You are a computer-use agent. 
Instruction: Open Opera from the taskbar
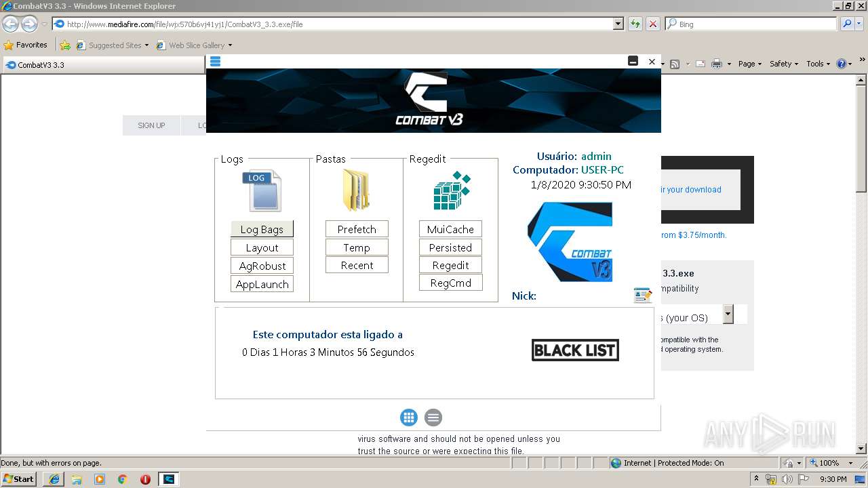coord(145,479)
